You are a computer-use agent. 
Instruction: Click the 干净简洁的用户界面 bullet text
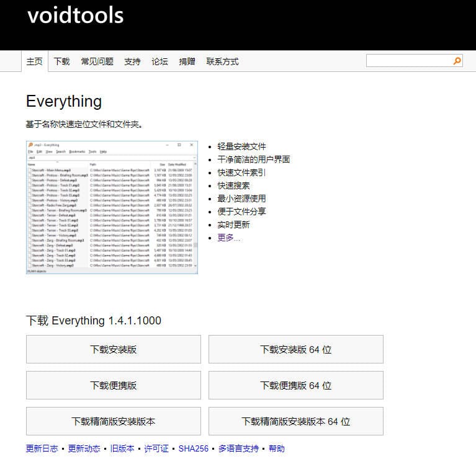coord(254,159)
